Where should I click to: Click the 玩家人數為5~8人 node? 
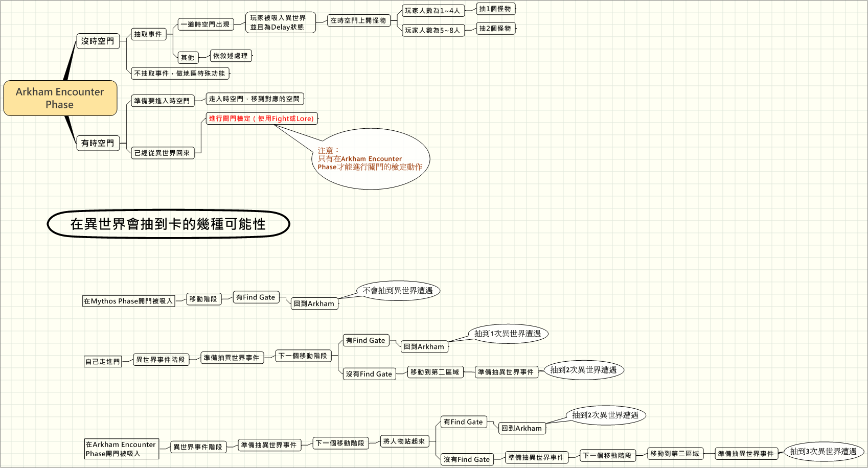tap(433, 30)
